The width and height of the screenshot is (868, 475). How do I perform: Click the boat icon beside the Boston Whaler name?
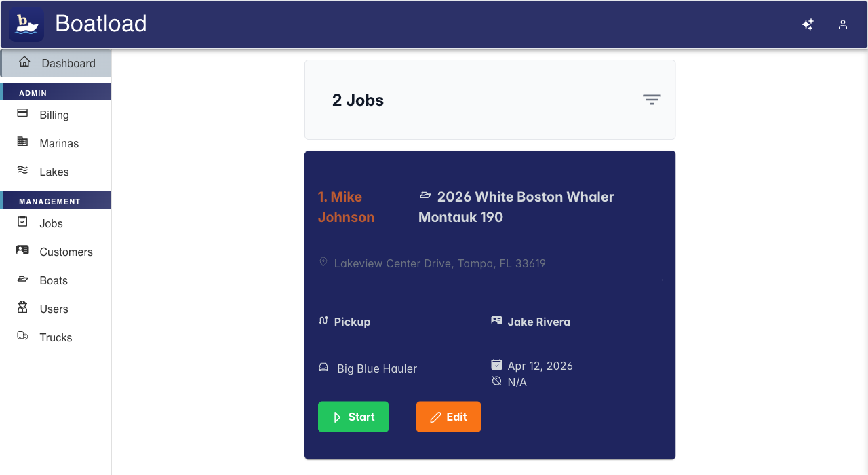coord(425,195)
